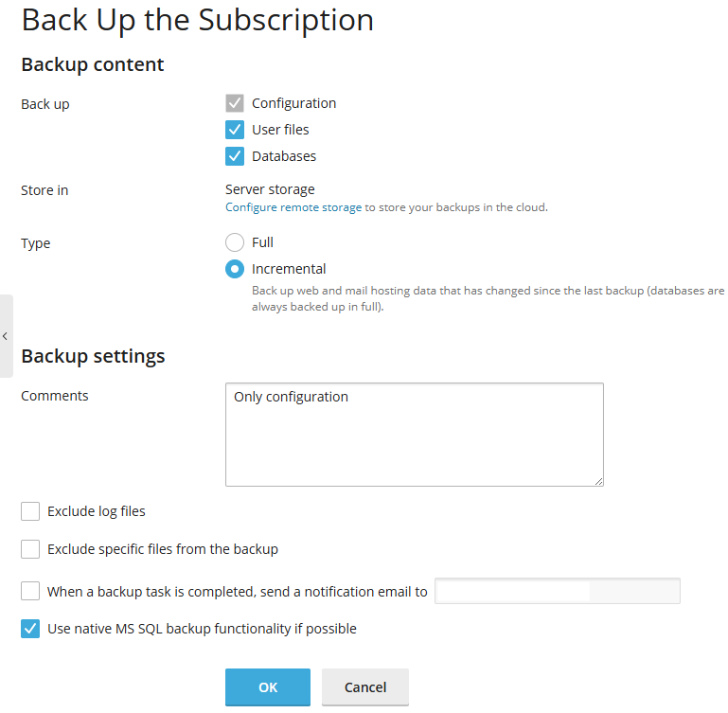Click inside the Comments text area
This screenshot has width=728, height=713.
(x=414, y=435)
